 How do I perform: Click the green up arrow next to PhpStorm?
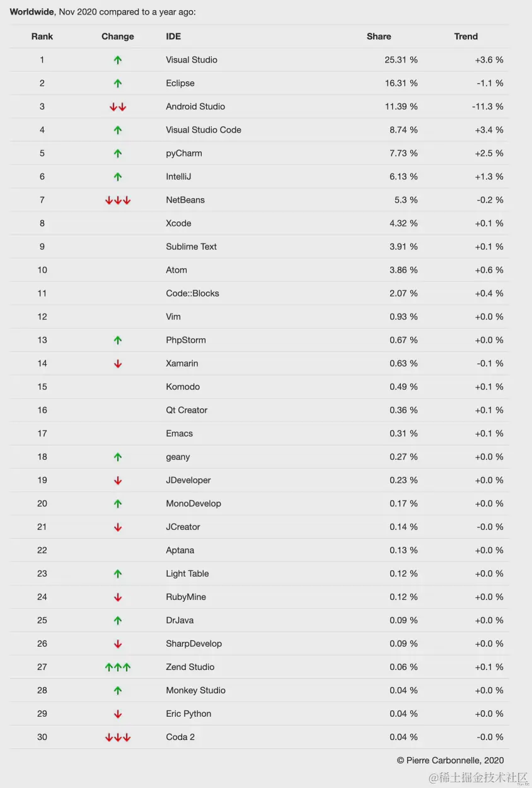[118, 340]
